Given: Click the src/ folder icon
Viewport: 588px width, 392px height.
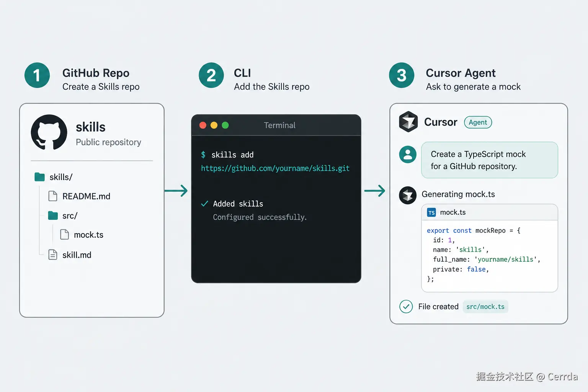Looking at the screenshot, I should [53, 216].
